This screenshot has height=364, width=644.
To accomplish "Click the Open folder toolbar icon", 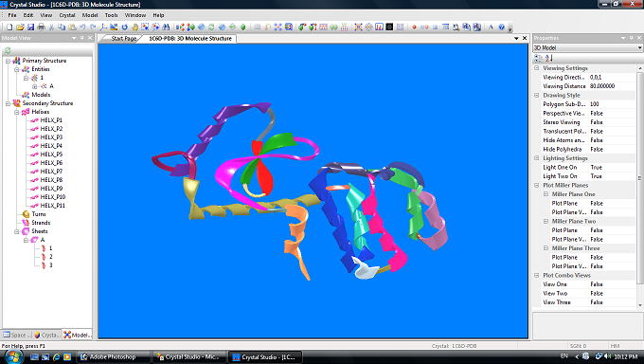I will click(x=20, y=27).
